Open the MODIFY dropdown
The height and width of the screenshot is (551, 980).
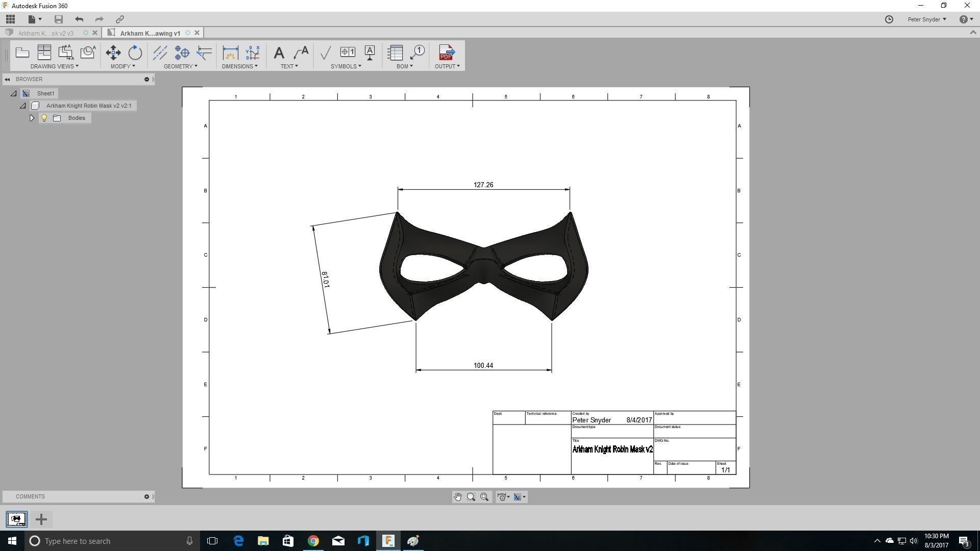(123, 66)
